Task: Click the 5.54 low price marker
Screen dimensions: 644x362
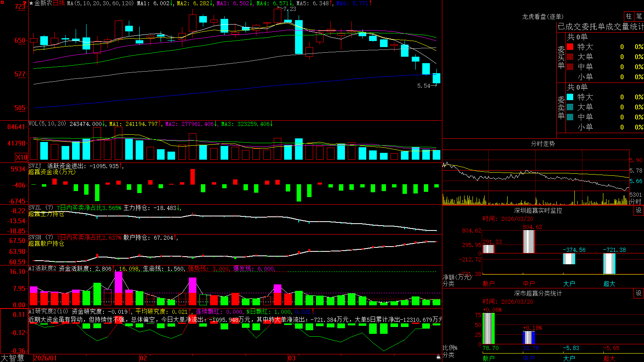Action: coord(423,86)
